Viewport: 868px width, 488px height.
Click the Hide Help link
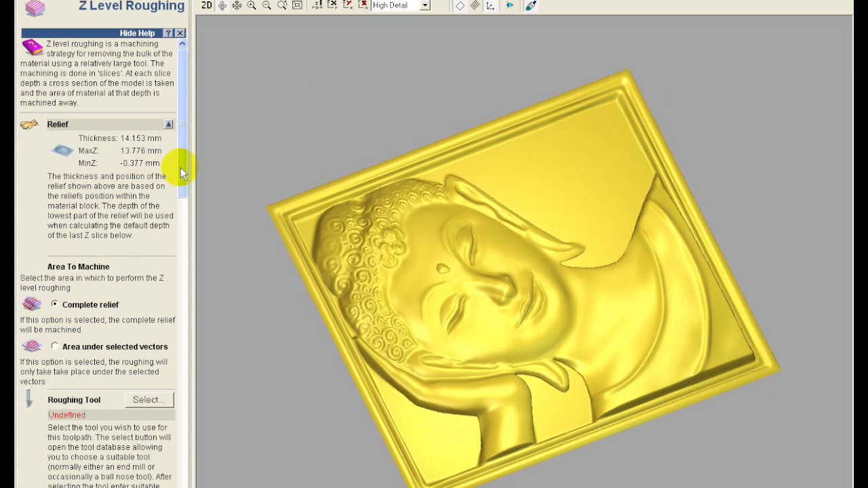[137, 33]
